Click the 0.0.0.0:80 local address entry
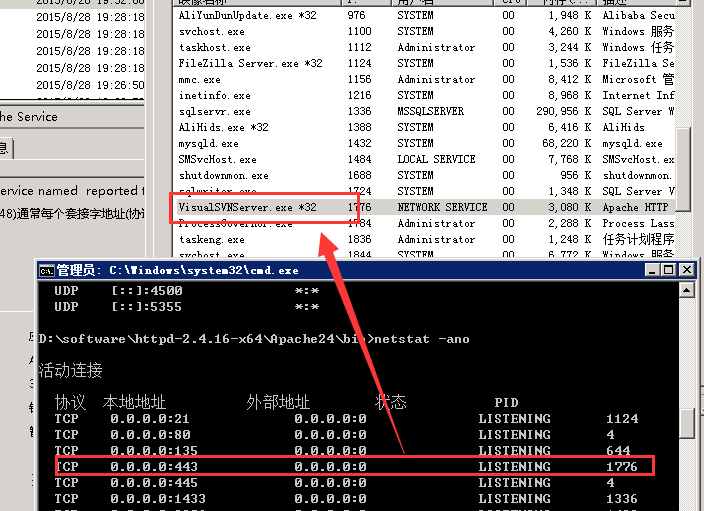704x511 pixels. (150, 435)
